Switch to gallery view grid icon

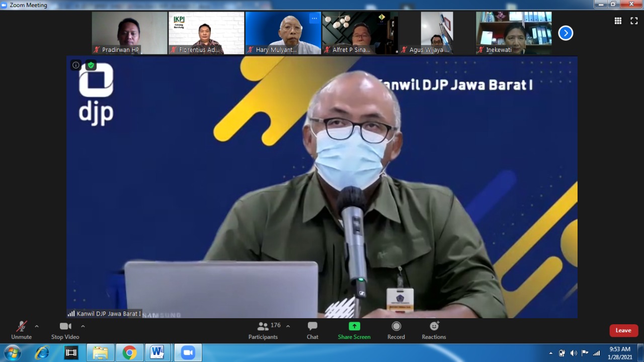click(x=618, y=21)
